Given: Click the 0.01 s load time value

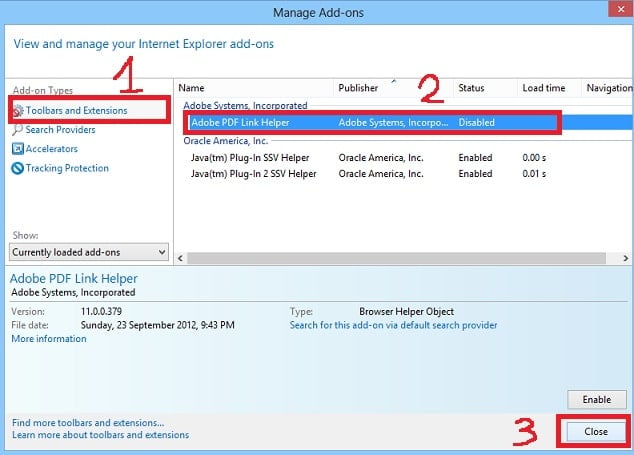Looking at the screenshot, I should pos(534,174).
